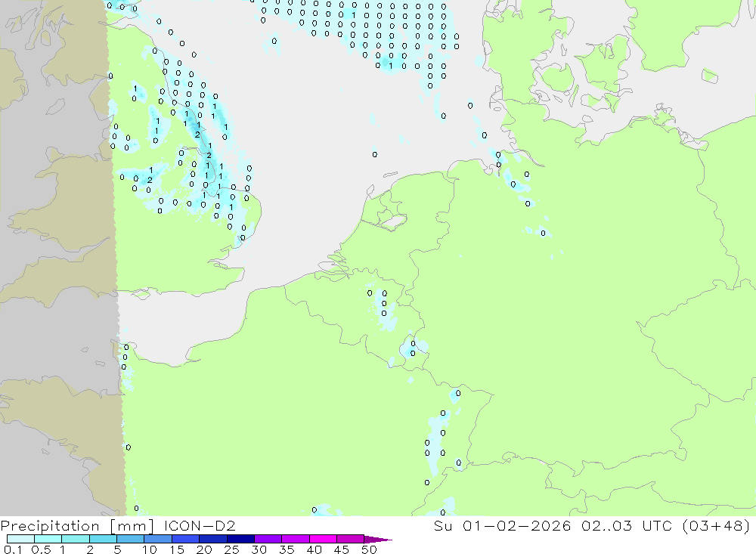Click the above-50 mm arrow tip of legend
Image resolution: width=756 pixels, height=554 pixels.
click(x=379, y=540)
